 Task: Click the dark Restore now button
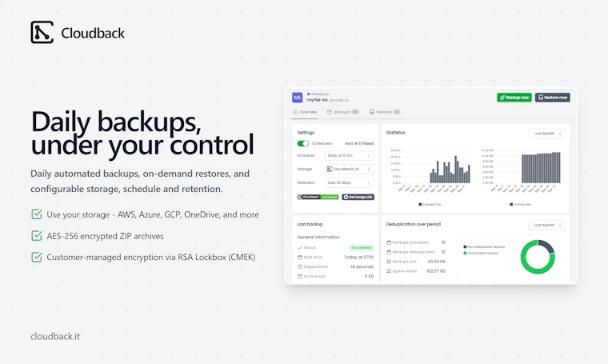(553, 98)
